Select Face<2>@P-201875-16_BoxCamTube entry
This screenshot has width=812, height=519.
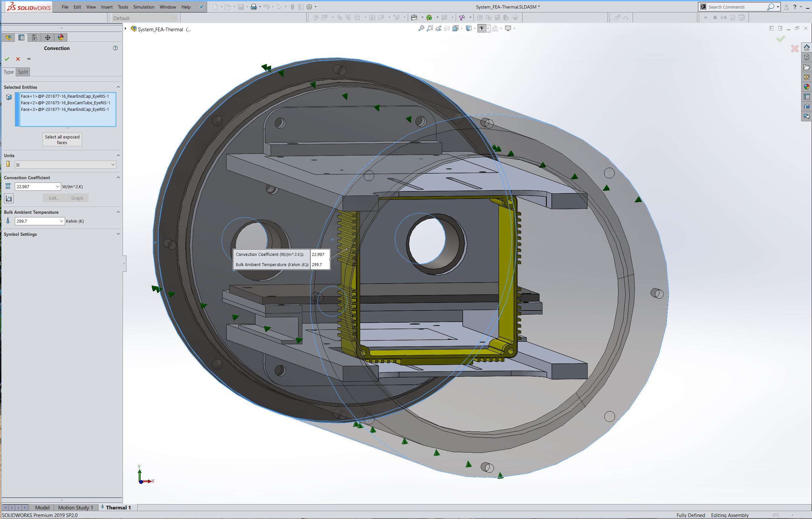tap(65, 103)
